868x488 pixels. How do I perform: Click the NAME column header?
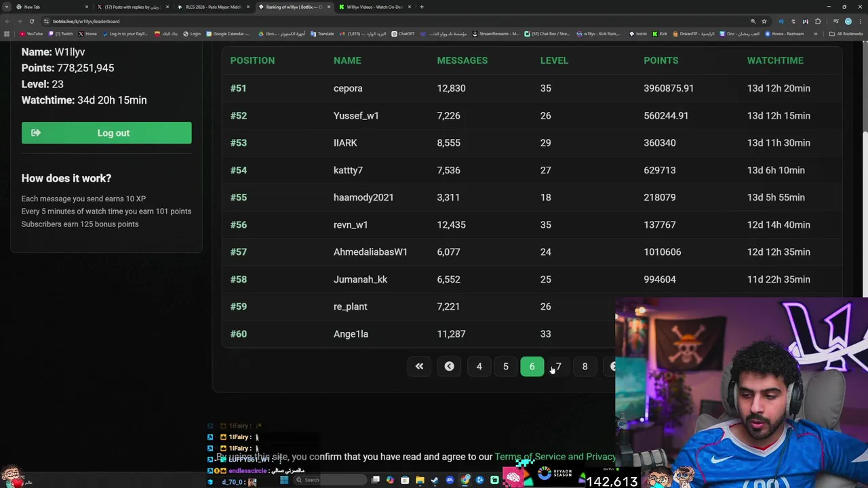point(347,60)
